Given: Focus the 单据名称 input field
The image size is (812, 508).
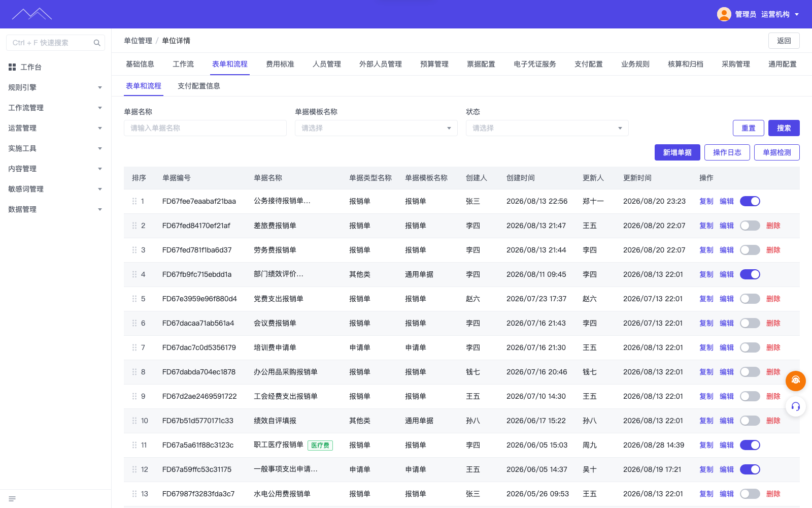Looking at the screenshot, I should coord(205,128).
